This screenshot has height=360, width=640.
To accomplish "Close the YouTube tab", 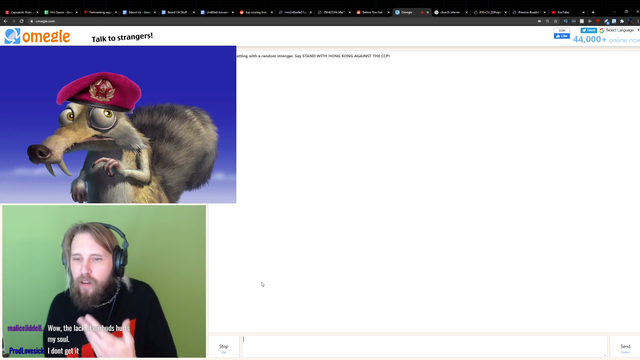I will 583,12.
